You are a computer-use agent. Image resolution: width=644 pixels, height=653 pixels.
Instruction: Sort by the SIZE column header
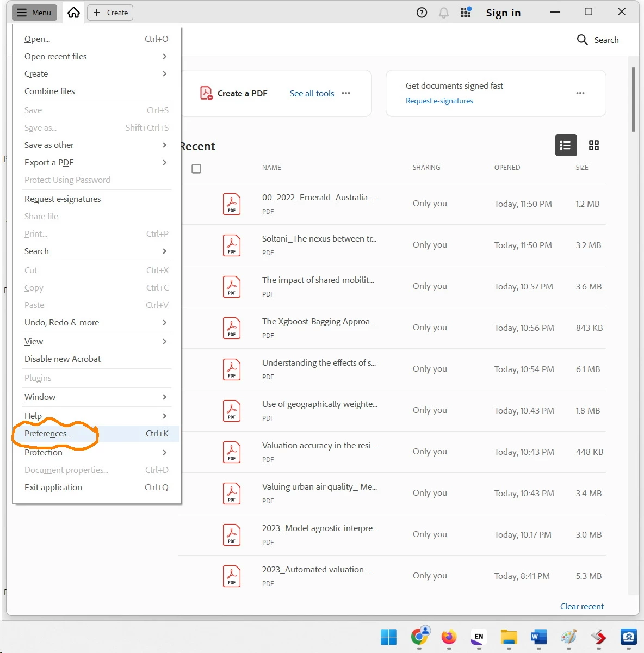582,168
